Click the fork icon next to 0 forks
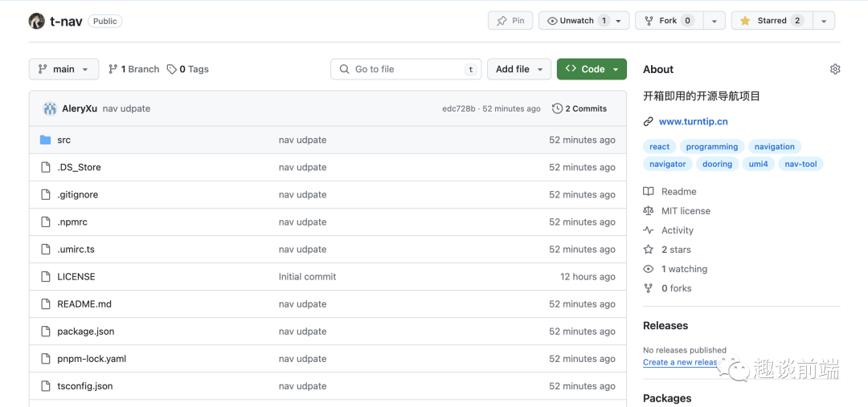 649,288
